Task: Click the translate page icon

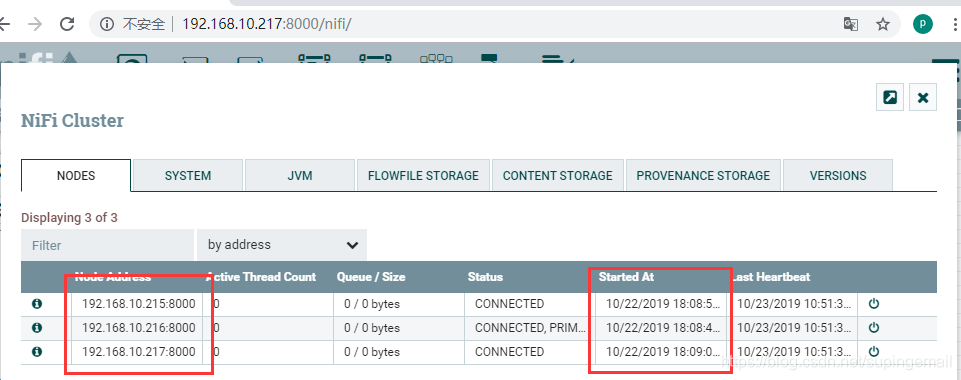Action: pos(851,24)
